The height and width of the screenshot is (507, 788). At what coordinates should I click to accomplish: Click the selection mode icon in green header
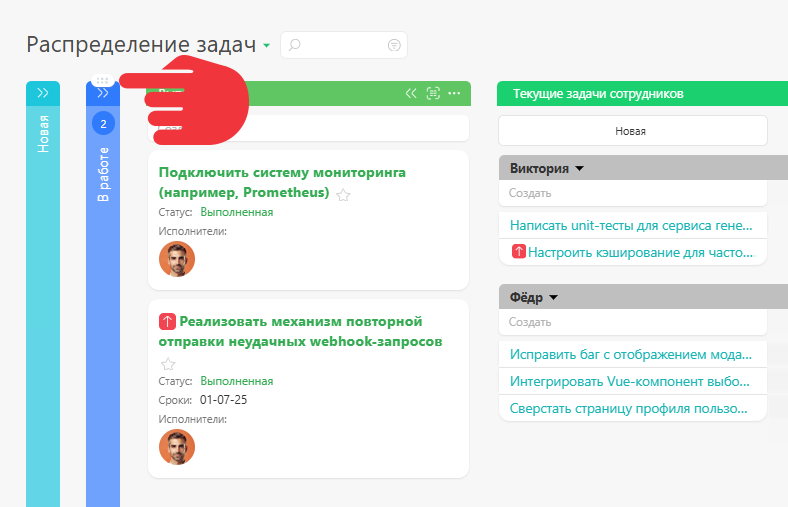[433, 93]
